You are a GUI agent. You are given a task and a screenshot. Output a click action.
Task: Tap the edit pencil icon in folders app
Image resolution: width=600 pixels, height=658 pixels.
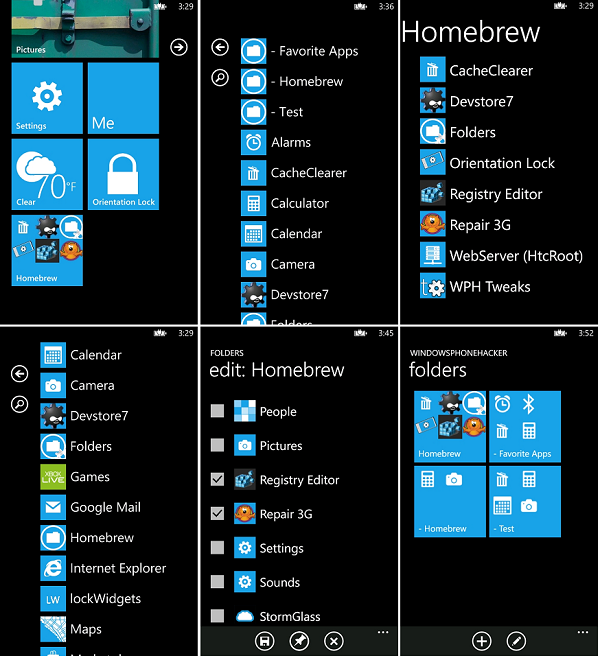pyautogui.click(x=517, y=641)
